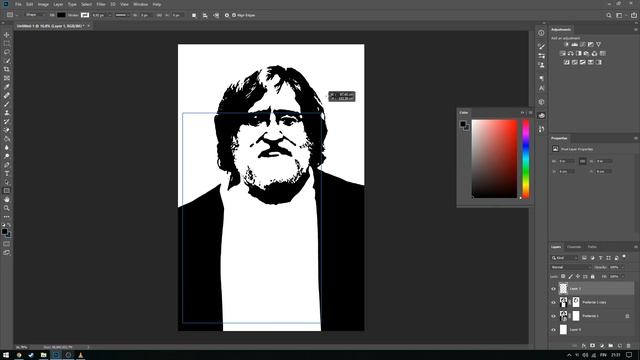Open the Layers panel flyout menu
Image resolution: width=640 pixels, height=360 pixels.
point(636,247)
